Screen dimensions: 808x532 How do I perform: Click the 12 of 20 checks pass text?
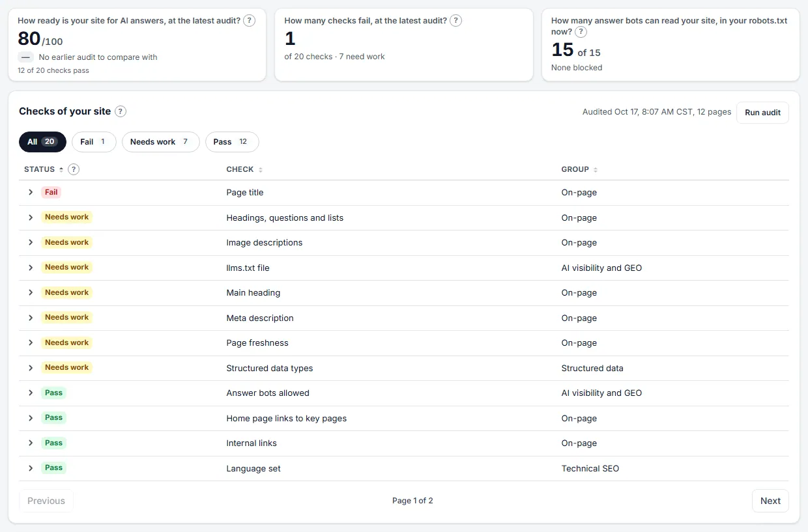tap(53, 70)
